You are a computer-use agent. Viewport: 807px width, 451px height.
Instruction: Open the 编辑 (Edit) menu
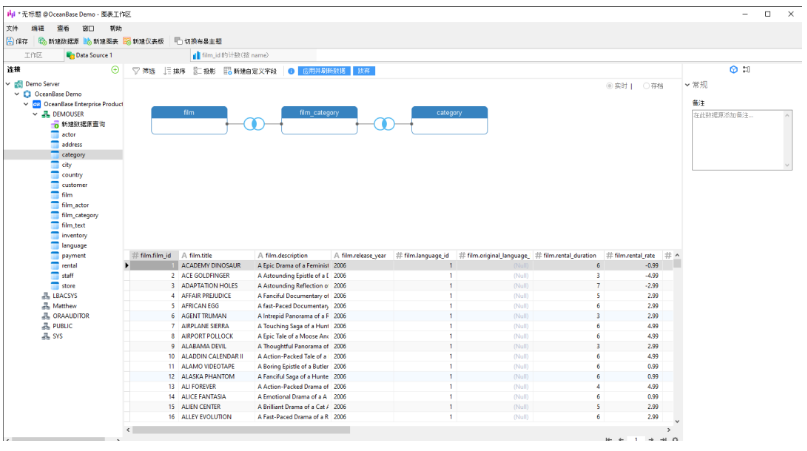[38, 28]
